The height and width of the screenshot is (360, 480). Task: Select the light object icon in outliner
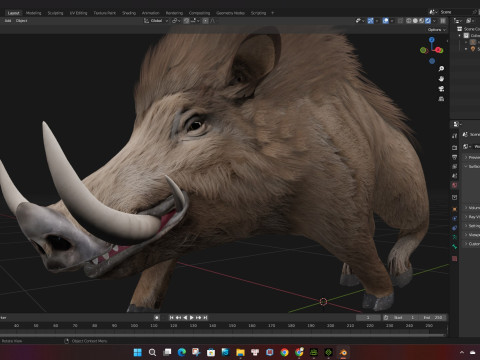pyautogui.click(x=473, y=49)
